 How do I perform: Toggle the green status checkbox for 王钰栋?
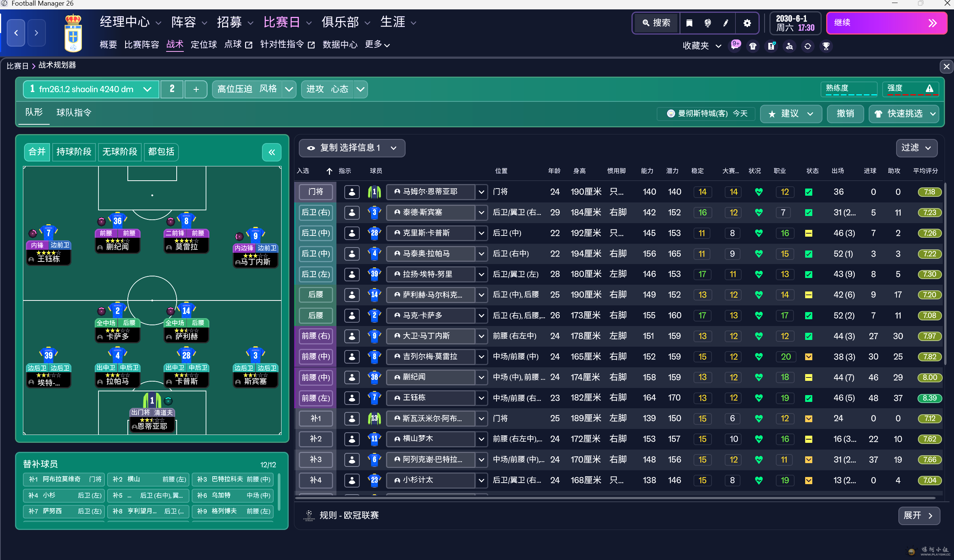coord(808,398)
